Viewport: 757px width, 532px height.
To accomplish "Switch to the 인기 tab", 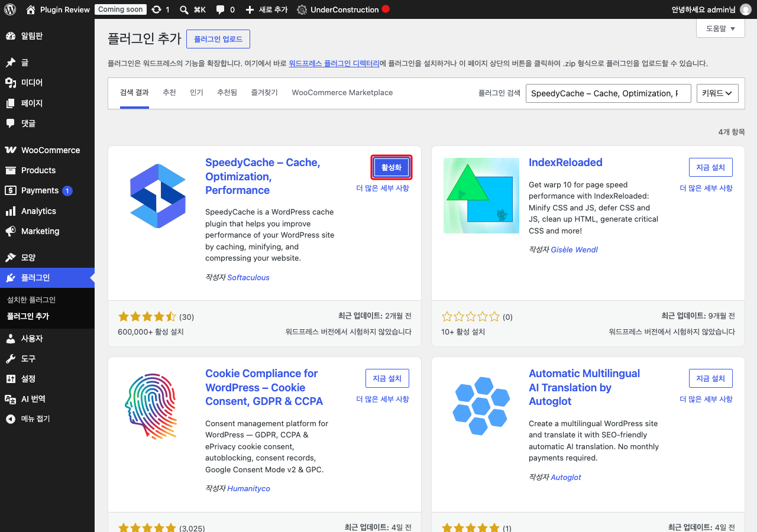I will click(x=196, y=93).
